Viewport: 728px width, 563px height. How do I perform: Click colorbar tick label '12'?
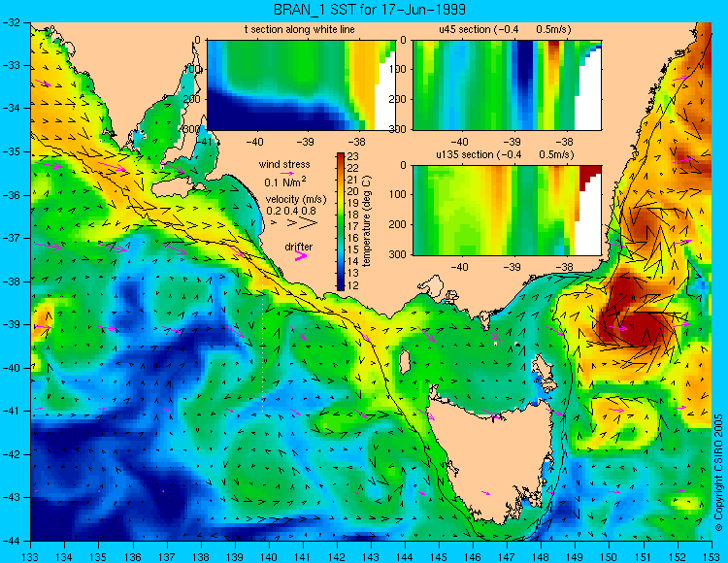(x=353, y=285)
